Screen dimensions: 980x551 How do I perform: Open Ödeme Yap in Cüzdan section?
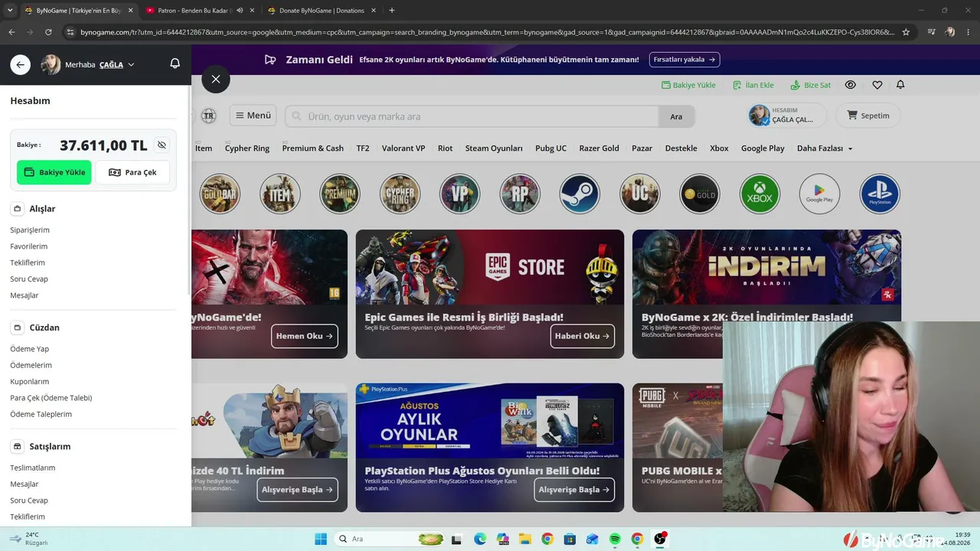pos(30,349)
